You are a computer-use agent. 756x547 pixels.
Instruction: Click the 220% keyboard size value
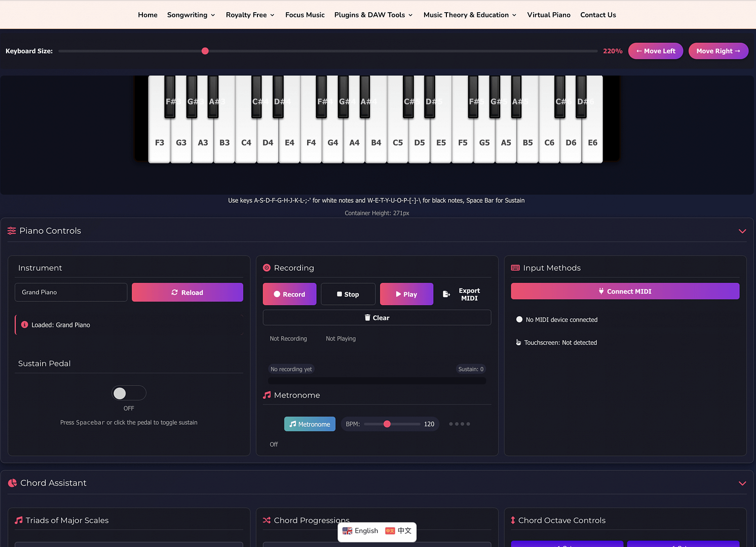pos(613,51)
